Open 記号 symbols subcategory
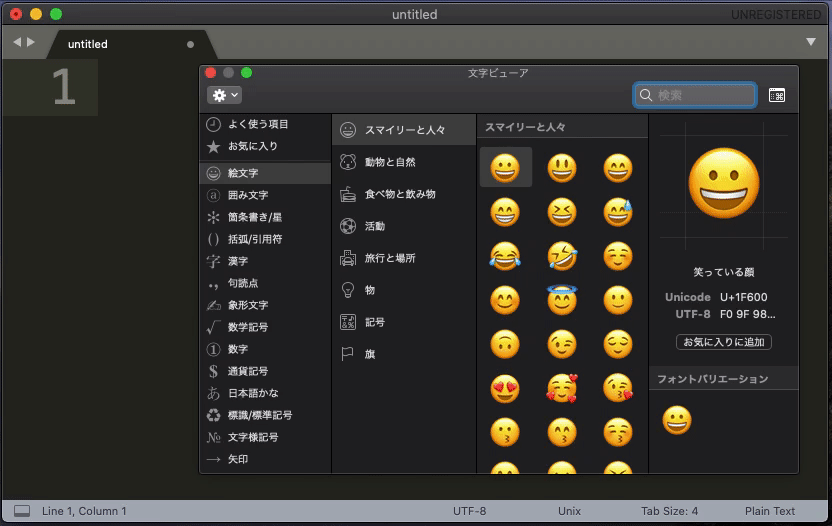The height and width of the screenshot is (526, 832). [404, 322]
